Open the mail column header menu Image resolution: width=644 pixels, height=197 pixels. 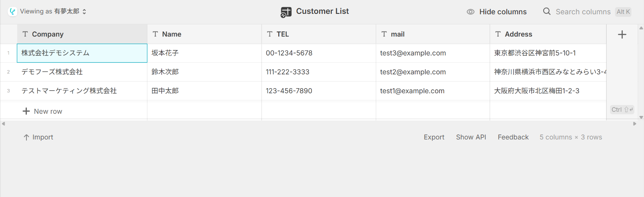click(x=432, y=34)
